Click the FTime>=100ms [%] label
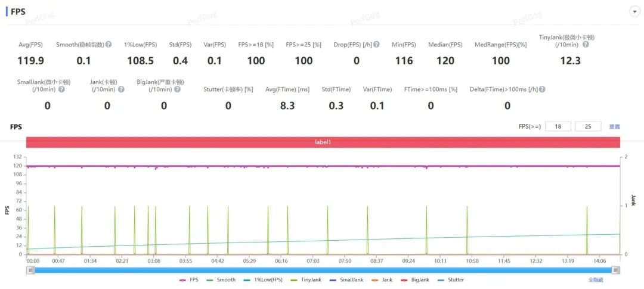644x289 pixels. 431,89
